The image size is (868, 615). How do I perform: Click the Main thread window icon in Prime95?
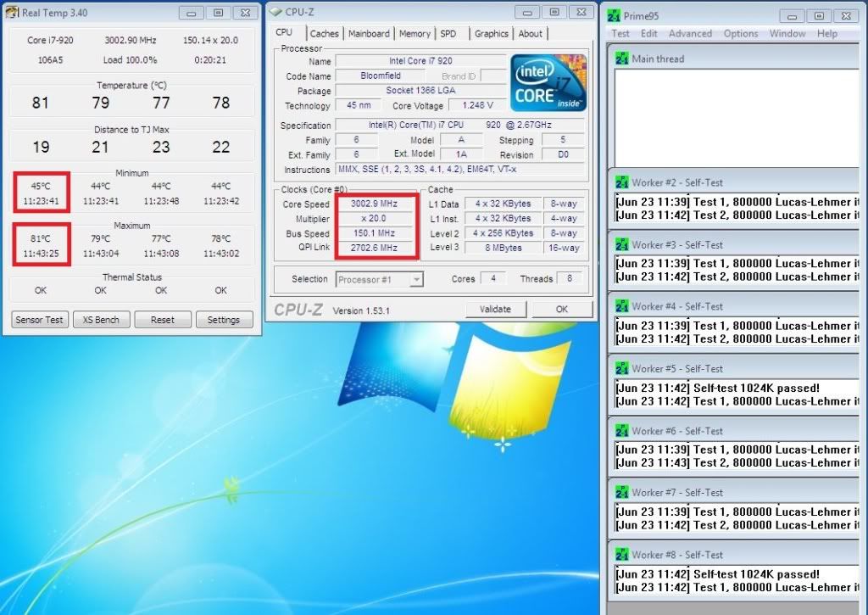621,59
